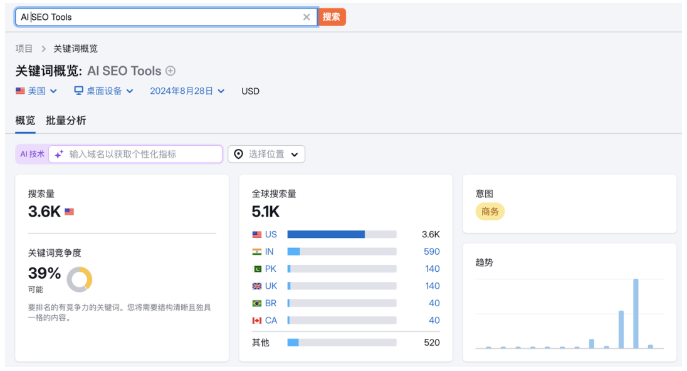Click the tallest bar in the 趋势 chart

[635, 314]
